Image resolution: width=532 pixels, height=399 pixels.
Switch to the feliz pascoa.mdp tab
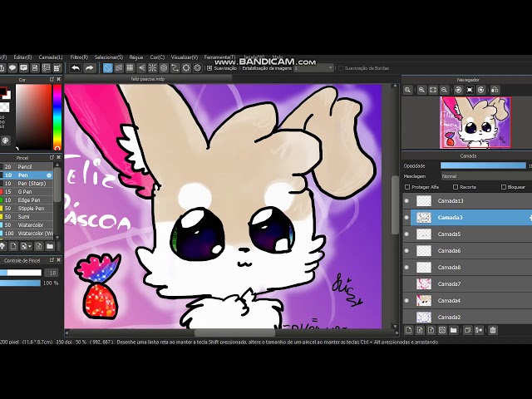click(148, 79)
